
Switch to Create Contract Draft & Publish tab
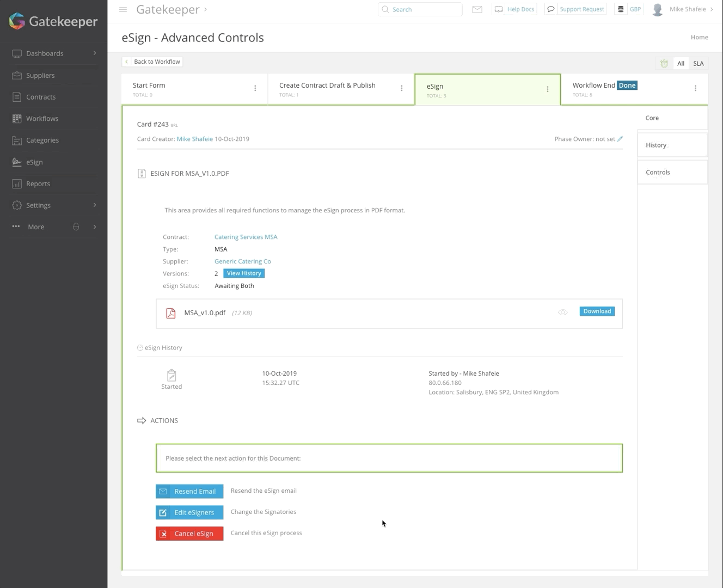click(x=341, y=89)
